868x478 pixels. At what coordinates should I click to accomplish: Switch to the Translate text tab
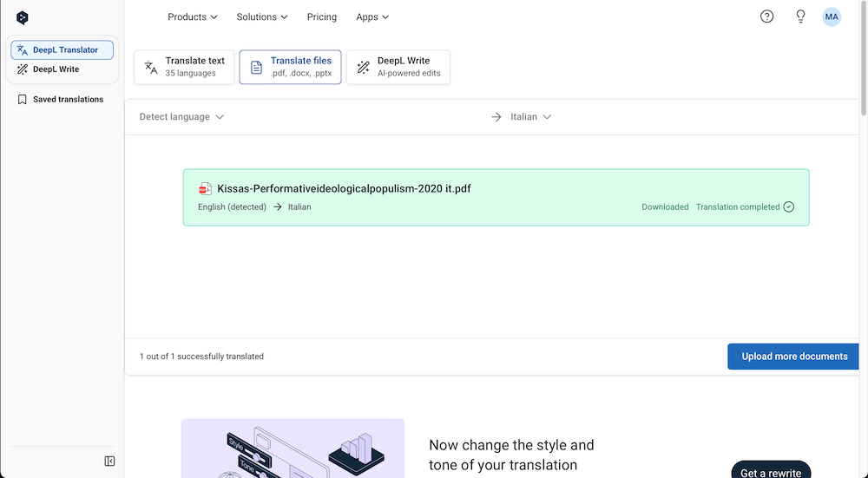click(184, 67)
